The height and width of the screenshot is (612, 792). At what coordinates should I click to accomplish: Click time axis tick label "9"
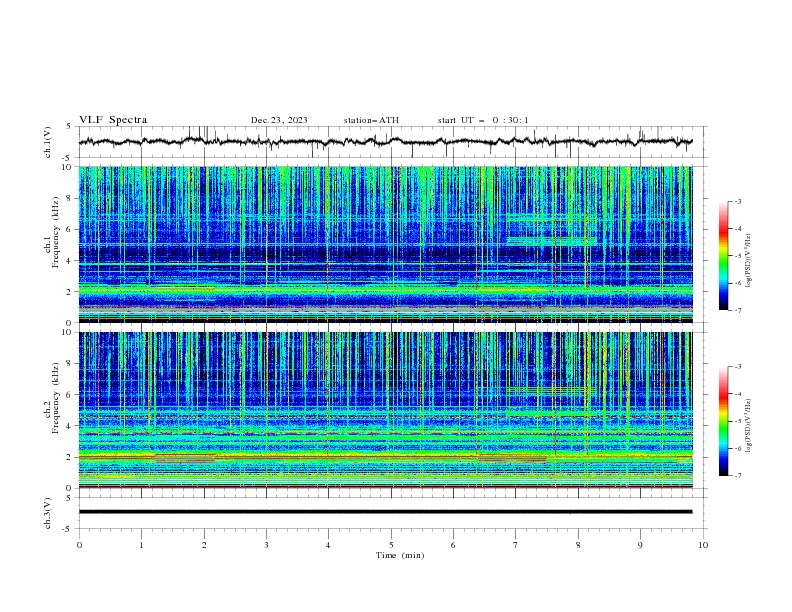[x=640, y=545]
